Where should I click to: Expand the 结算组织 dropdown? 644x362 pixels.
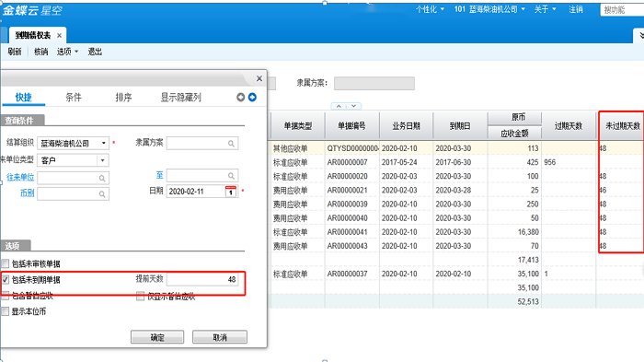click(x=103, y=143)
